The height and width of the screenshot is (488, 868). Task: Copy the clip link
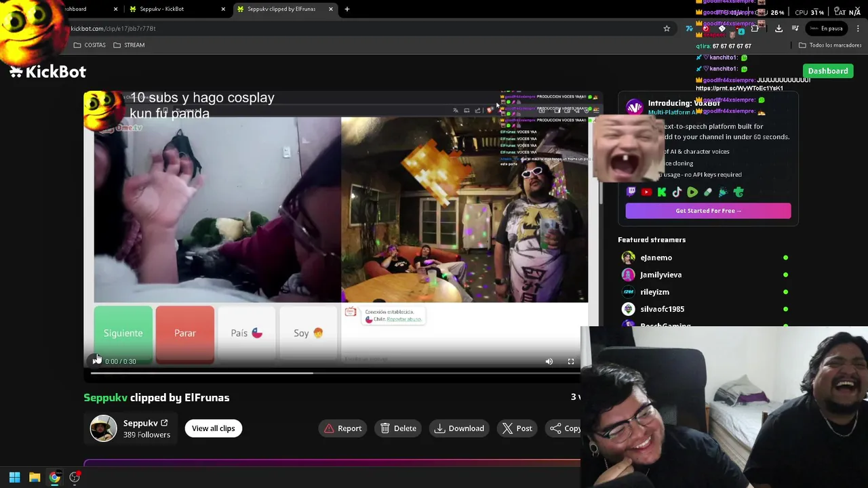tap(565, 428)
